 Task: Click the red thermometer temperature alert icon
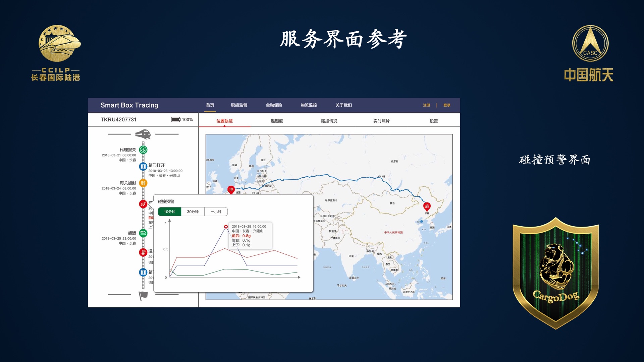143,252
